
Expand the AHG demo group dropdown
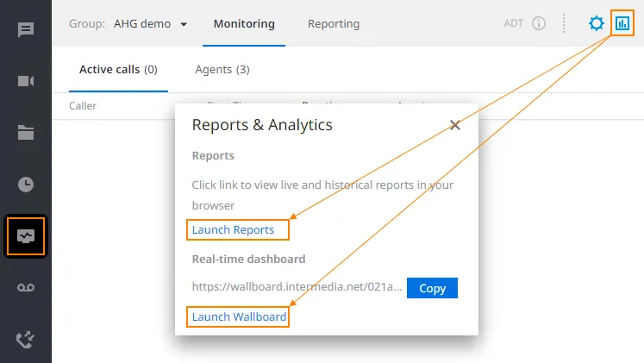(x=150, y=24)
